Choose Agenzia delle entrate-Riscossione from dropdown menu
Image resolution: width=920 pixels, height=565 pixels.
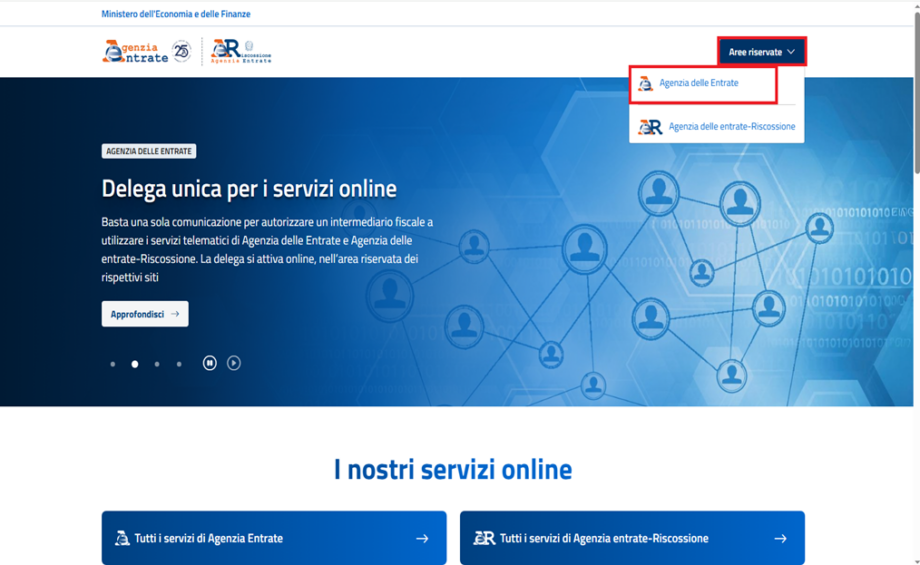pos(731,127)
